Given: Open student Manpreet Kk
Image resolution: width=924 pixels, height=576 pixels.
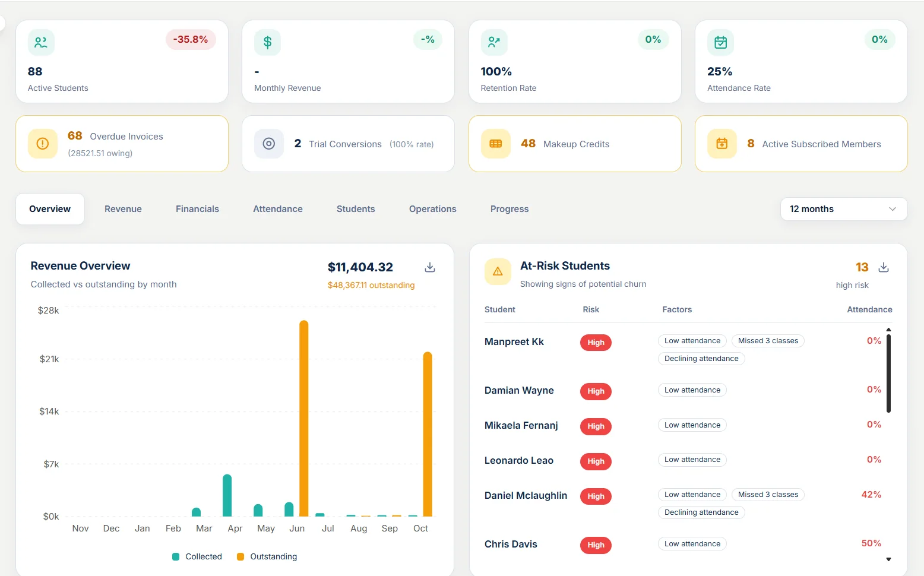Looking at the screenshot, I should (x=514, y=342).
